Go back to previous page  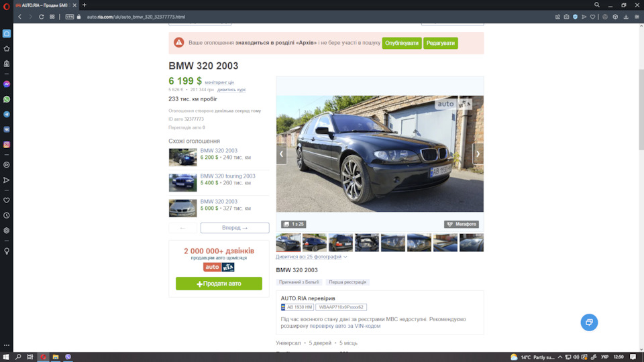pos(19,17)
